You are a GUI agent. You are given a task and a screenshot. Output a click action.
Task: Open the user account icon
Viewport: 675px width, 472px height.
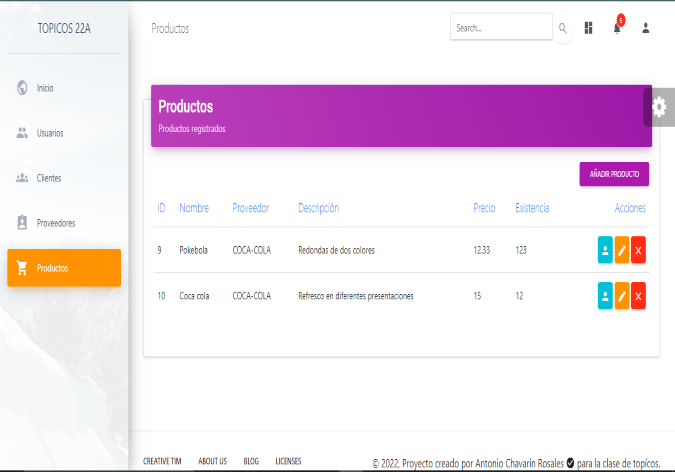[x=645, y=28]
